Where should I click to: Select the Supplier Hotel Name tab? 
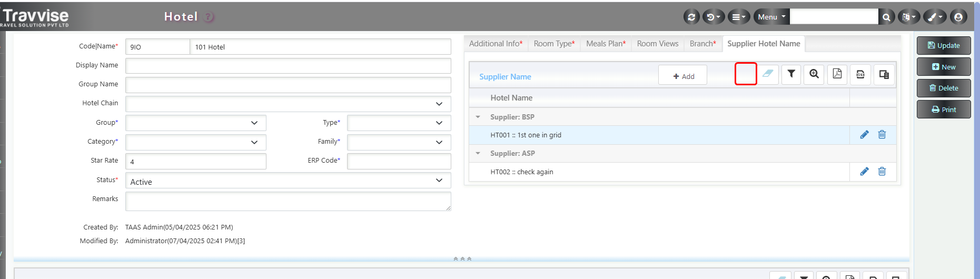pyautogui.click(x=764, y=44)
